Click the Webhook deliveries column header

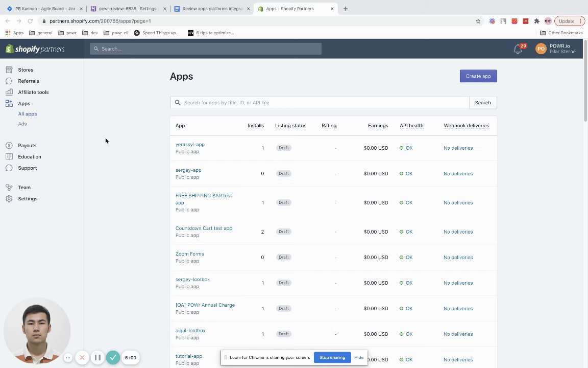point(467,126)
